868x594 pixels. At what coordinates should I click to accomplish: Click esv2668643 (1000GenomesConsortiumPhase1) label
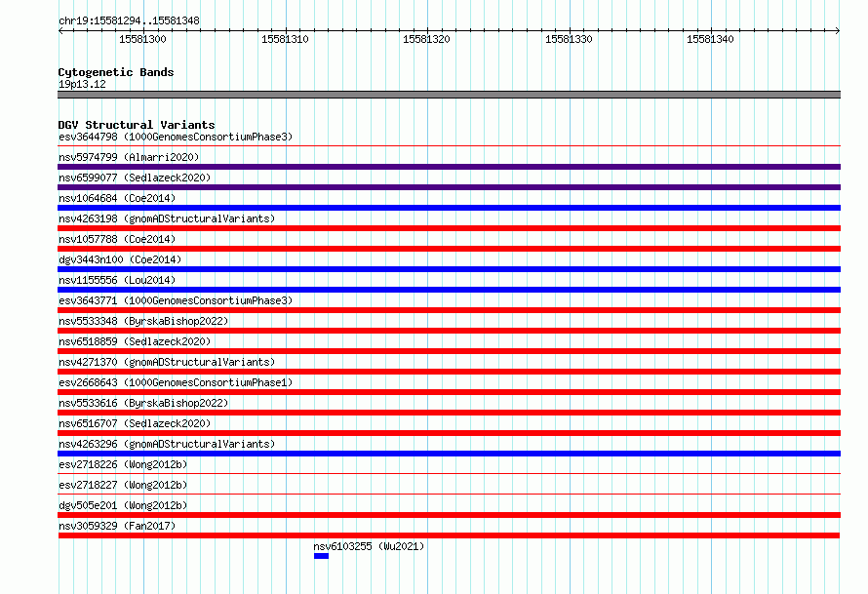pos(176,382)
